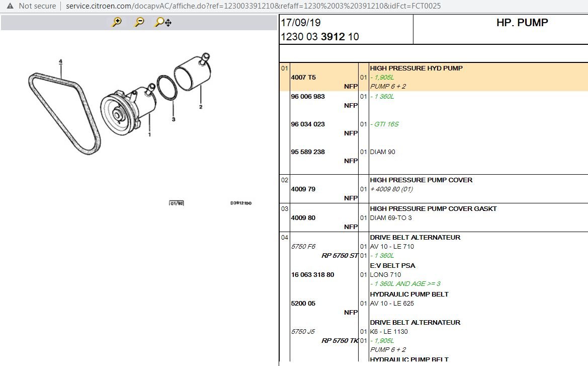Screen dimensions: 588x366
Task: Click the browser address bar URL
Action: [x=253, y=6]
